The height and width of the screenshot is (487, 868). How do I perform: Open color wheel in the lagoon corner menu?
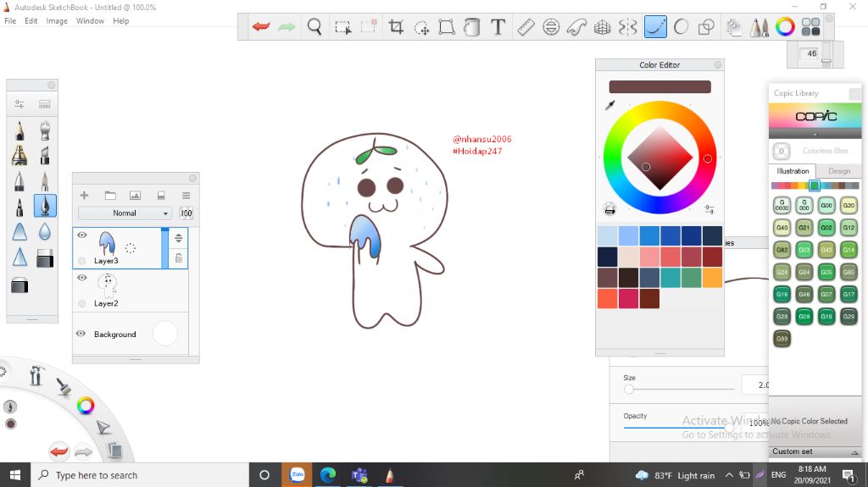pos(86,406)
